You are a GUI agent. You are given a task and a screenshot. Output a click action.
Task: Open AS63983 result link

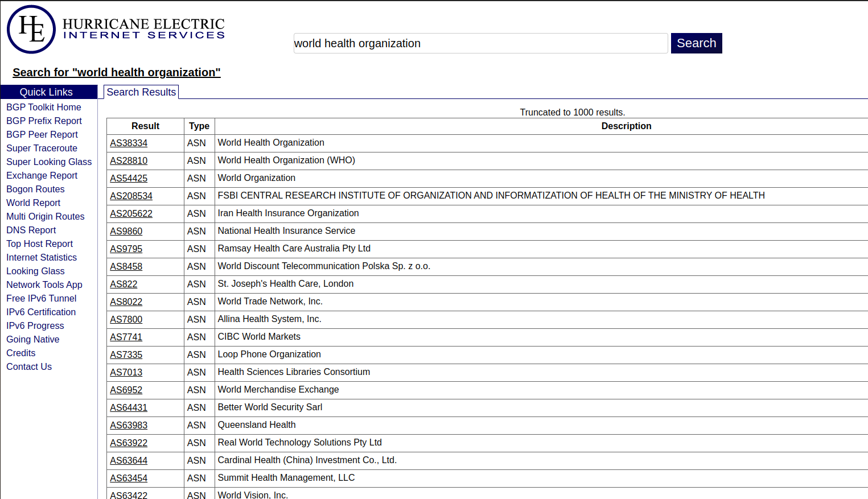point(129,425)
